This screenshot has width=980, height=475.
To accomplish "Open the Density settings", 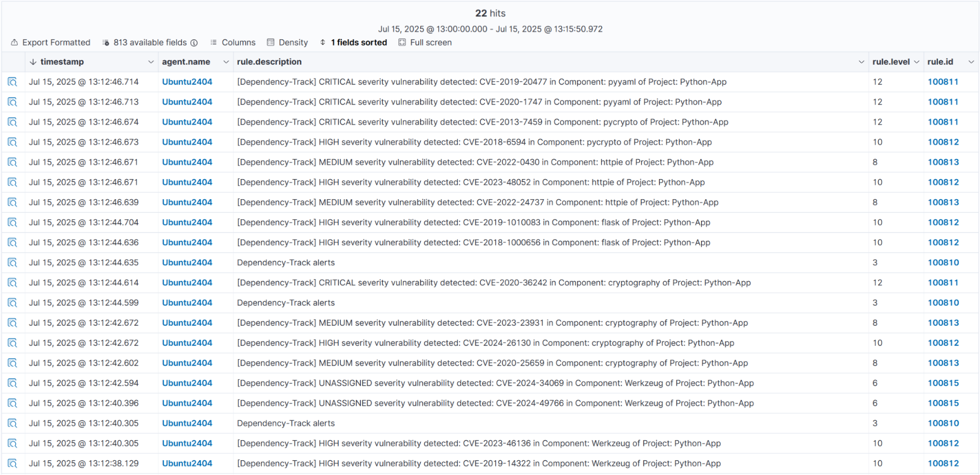I will click(288, 43).
